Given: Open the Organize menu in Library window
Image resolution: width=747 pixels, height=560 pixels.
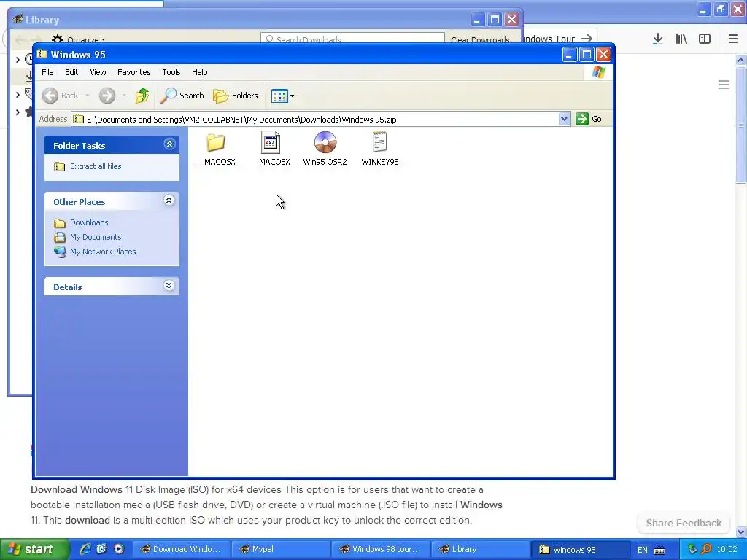Looking at the screenshot, I should (79, 39).
